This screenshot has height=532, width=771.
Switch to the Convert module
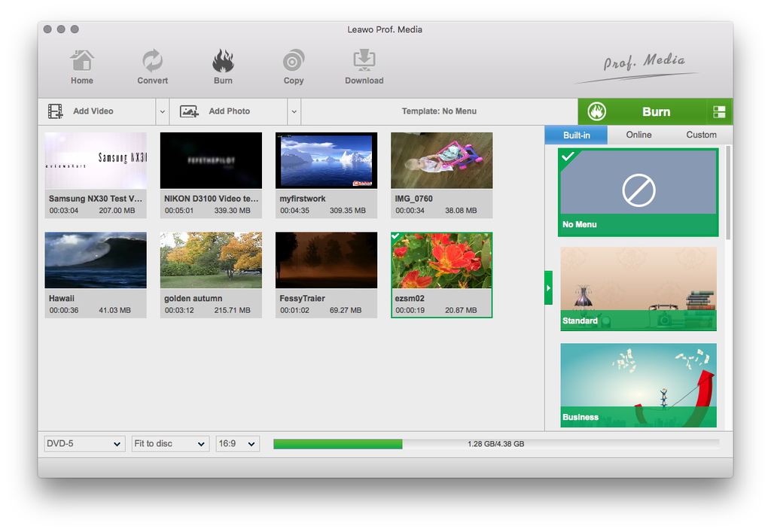pyautogui.click(x=152, y=61)
